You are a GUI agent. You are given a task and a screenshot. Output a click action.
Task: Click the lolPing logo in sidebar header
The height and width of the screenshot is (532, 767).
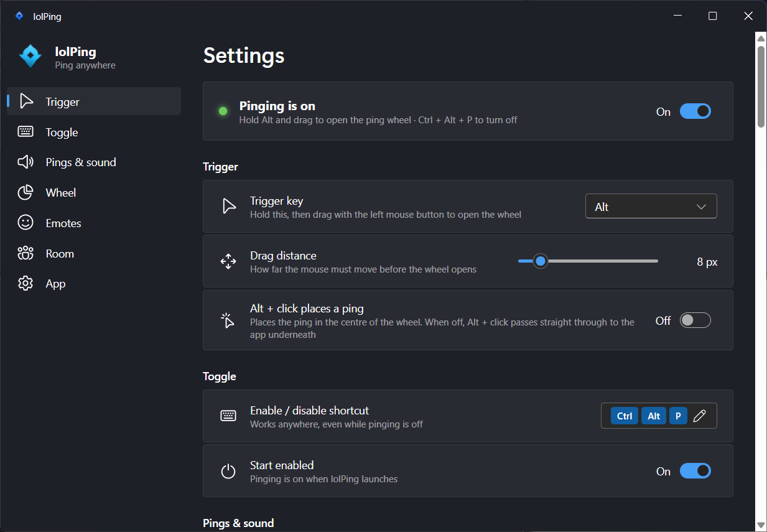click(x=30, y=57)
